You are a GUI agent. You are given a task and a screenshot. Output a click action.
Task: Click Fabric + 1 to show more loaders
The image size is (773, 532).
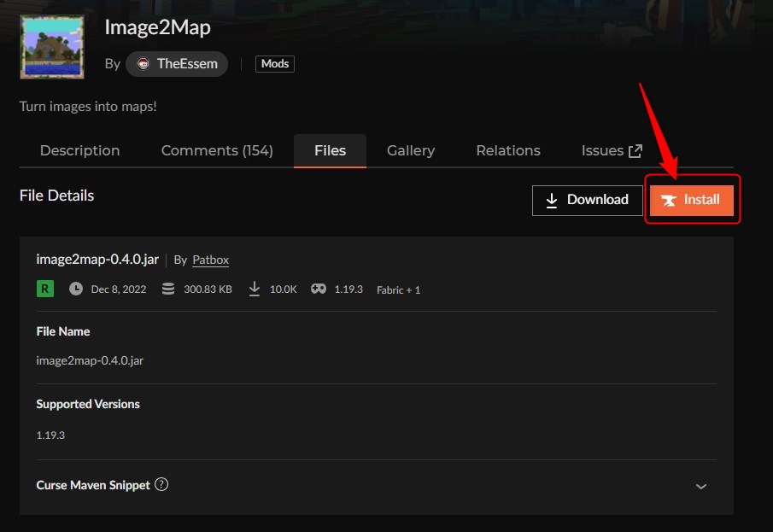(398, 289)
